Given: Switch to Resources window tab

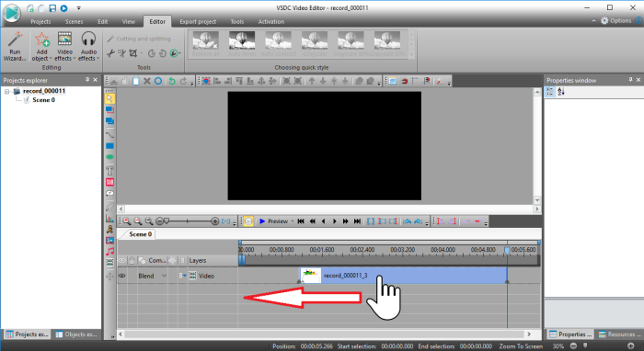Looking at the screenshot, I should tap(620, 334).
